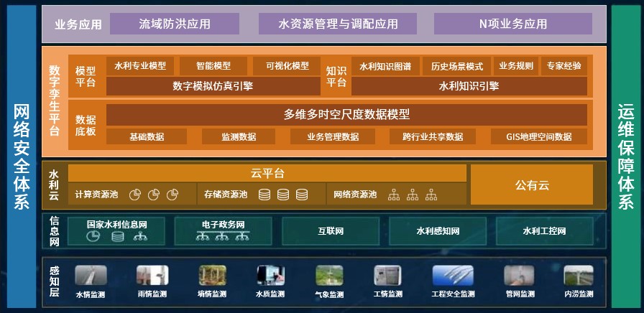The height and width of the screenshot is (313, 644).
Task: Click the icons under 电子政务网
Action: click(x=223, y=237)
